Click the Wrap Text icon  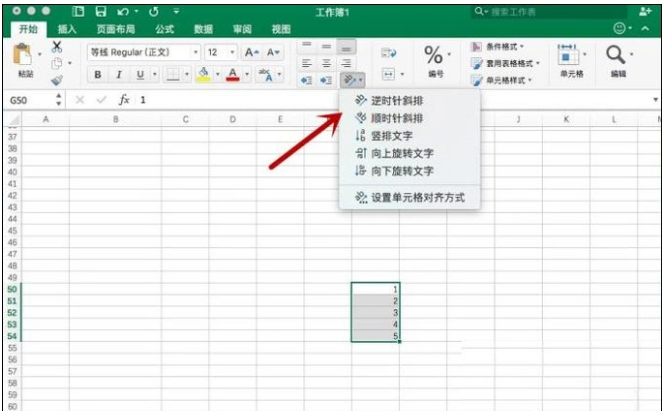[389, 53]
